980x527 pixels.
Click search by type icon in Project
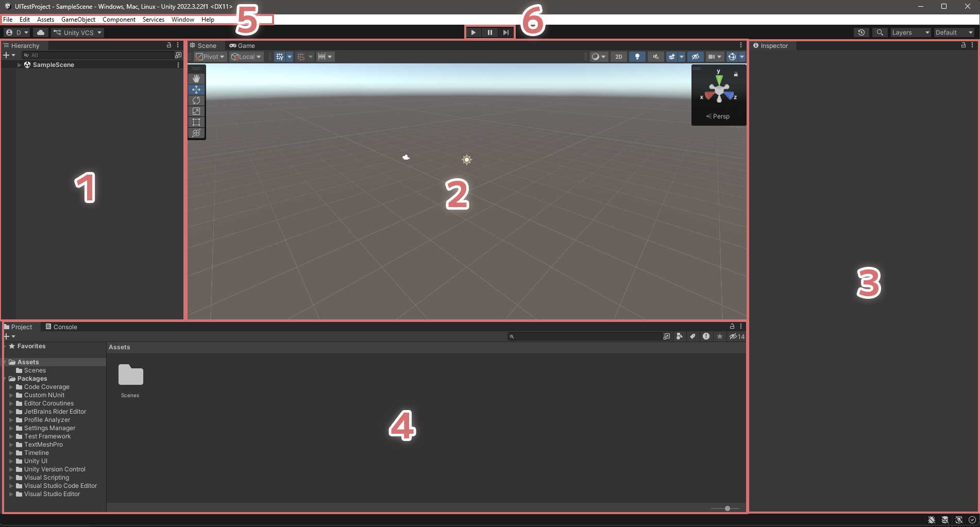click(x=680, y=336)
